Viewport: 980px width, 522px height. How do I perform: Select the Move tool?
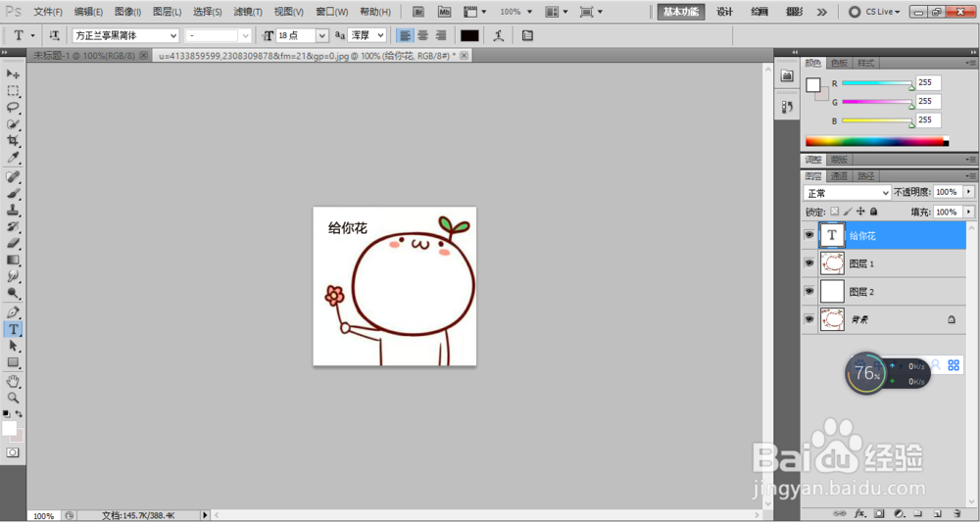click(x=13, y=73)
